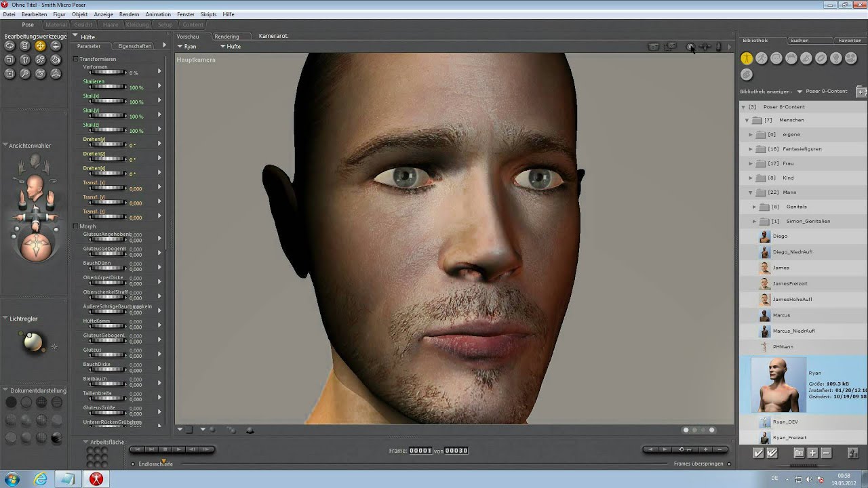Activate the highlighted Translate/Pull tool
Screen dimensions: 868x488
[x=40, y=46]
